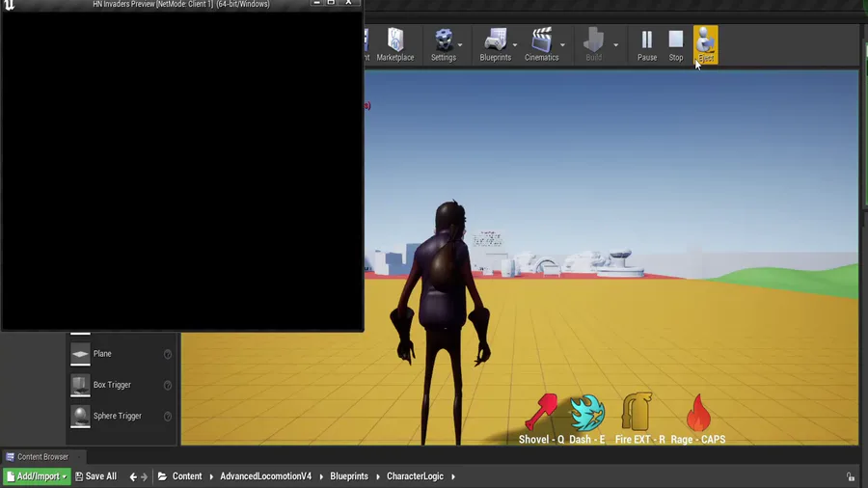Expand the arrow after CharacterLogic breadcrumb

coord(453,476)
